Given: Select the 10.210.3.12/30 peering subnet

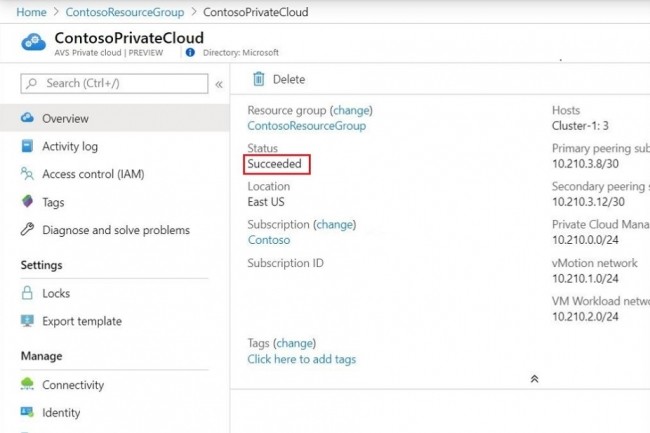Looking at the screenshot, I should click(588, 202).
